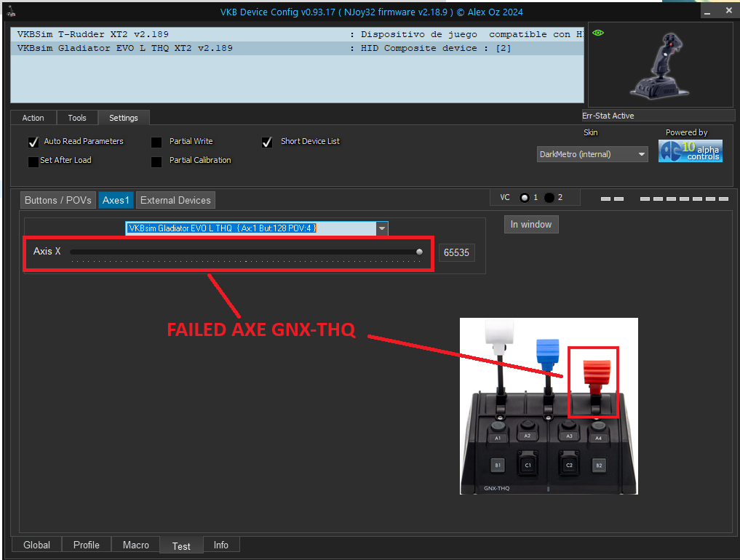This screenshot has width=740, height=560.
Task: Switch to the Action tab
Action: 33,118
